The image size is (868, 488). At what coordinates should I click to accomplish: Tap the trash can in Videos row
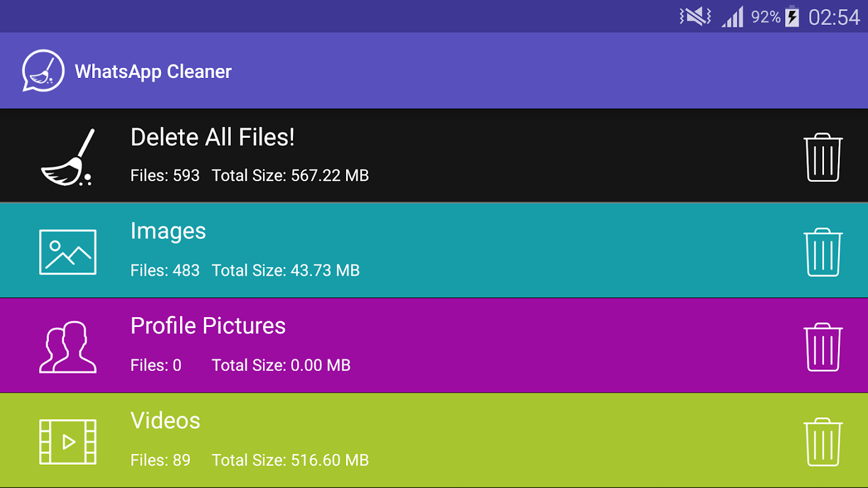click(823, 442)
